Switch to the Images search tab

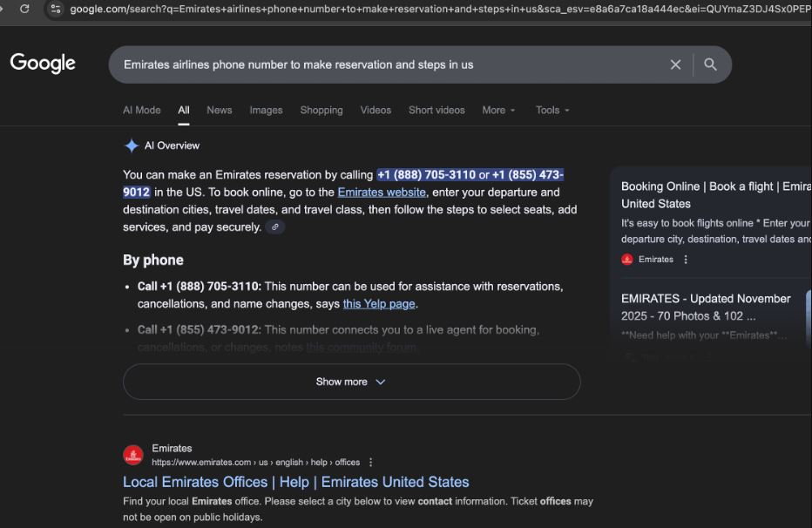click(266, 110)
